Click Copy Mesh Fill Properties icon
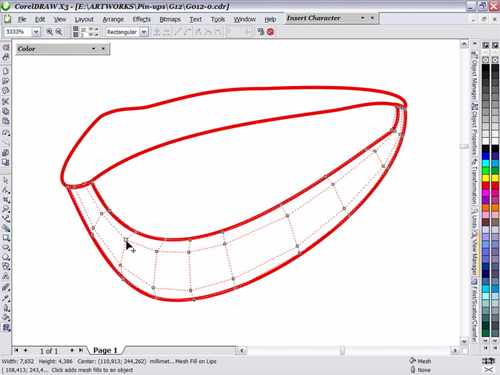This screenshot has height=375, width=500. click(x=261, y=32)
